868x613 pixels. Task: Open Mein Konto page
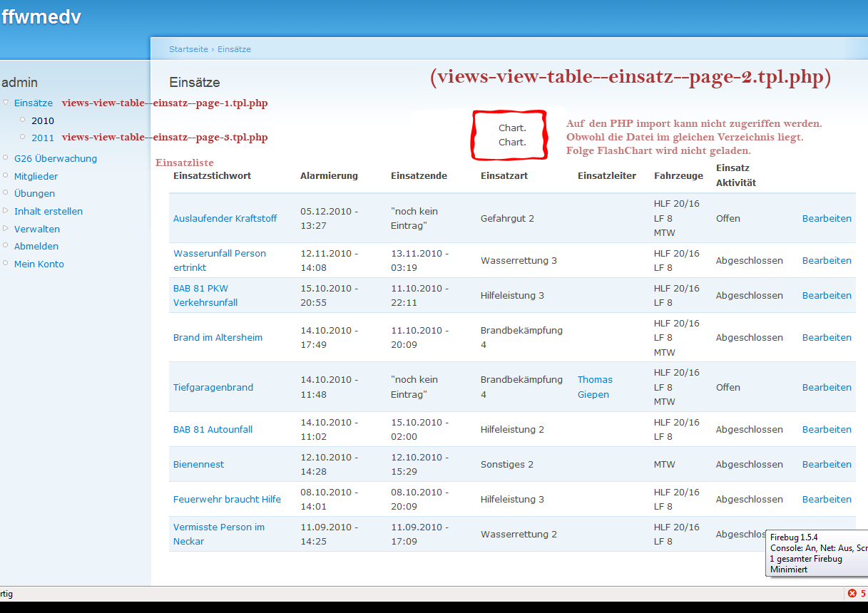point(39,264)
